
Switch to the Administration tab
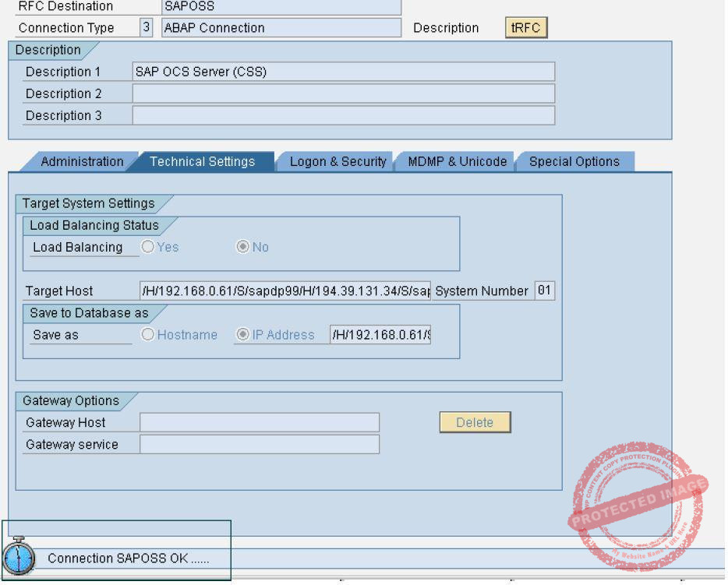[81, 162]
